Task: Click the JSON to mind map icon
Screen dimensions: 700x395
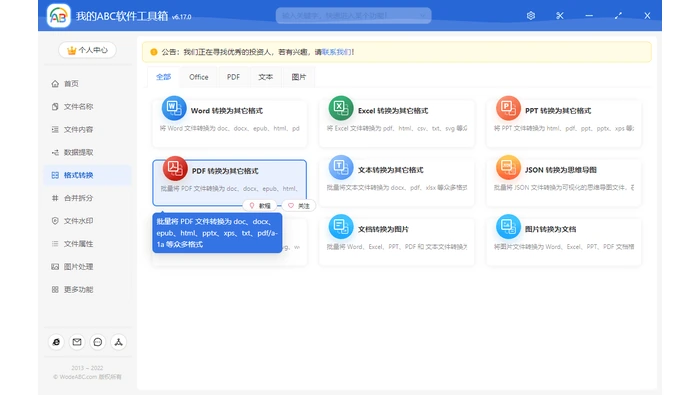Action: [508, 167]
